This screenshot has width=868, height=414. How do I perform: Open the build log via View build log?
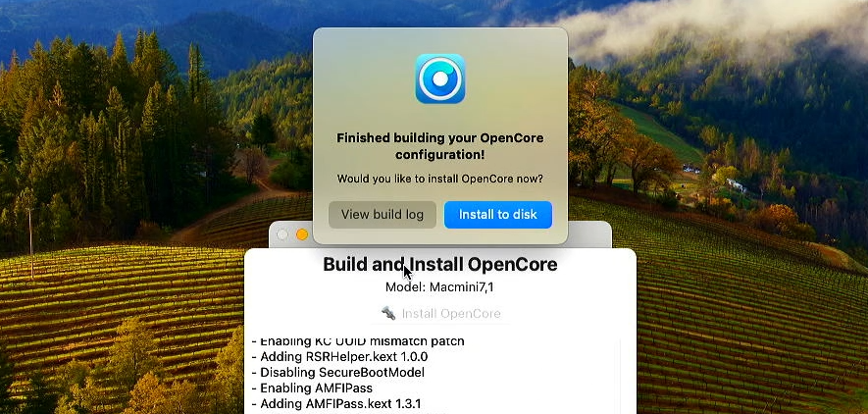[382, 215]
